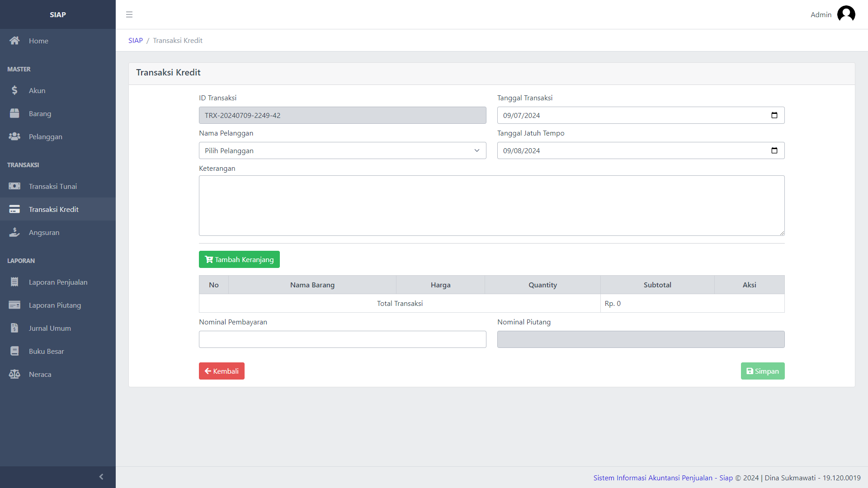Click the SIAP breadcrumb link

[x=135, y=40]
